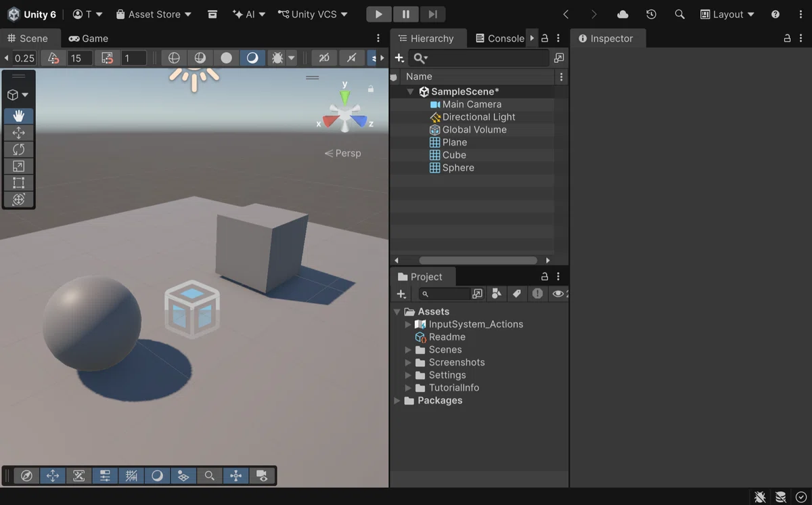Click the scale snapping icon beside 1
812x505 pixels.
coord(107,58)
